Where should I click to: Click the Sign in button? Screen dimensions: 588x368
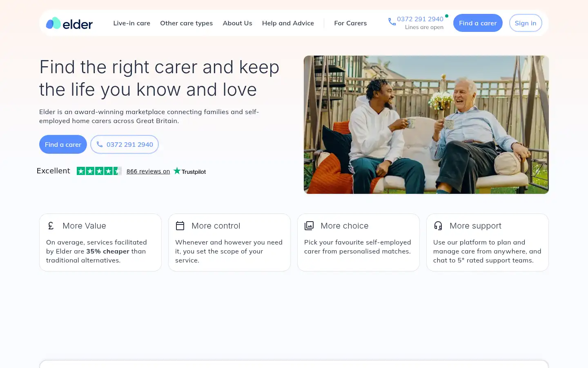(x=526, y=23)
